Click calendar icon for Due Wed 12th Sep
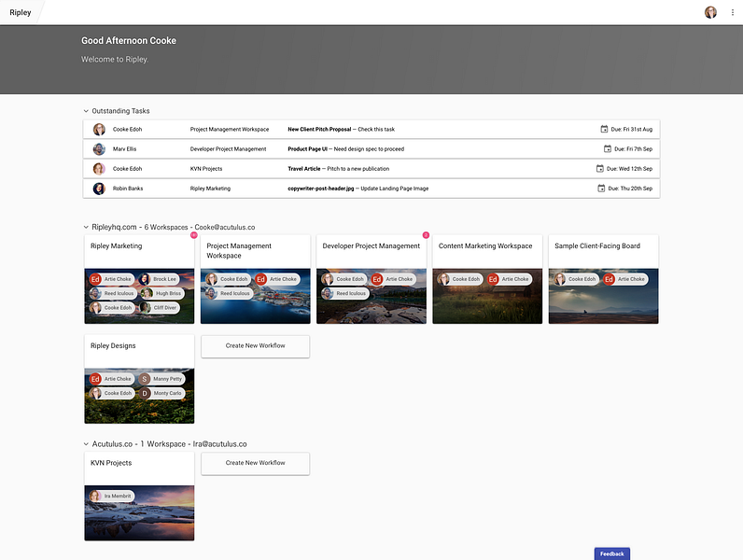Viewport: 743px width, 560px height. click(x=600, y=169)
